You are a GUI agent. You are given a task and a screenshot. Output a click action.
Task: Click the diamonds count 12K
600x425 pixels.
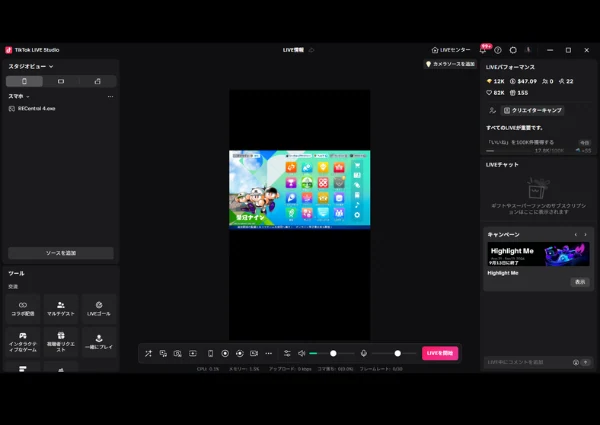click(x=496, y=81)
